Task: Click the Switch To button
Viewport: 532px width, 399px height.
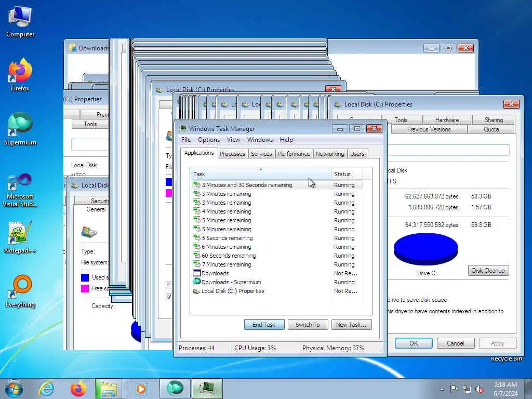Action: (x=308, y=325)
